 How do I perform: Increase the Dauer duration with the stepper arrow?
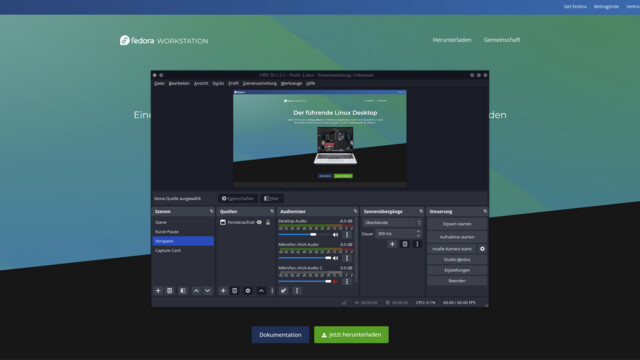(418, 231)
